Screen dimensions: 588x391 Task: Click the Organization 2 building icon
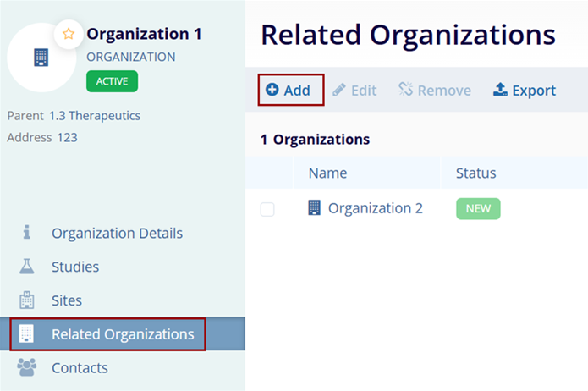coord(315,208)
